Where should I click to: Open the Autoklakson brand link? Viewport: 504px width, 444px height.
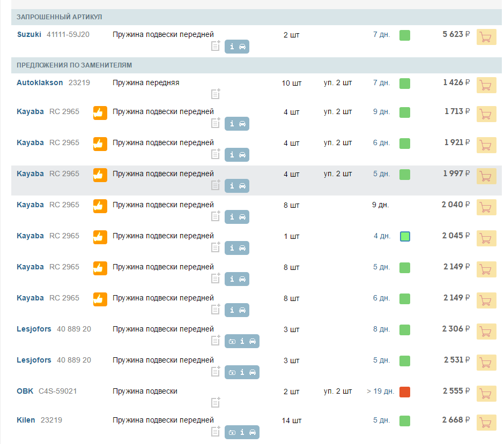coord(40,82)
